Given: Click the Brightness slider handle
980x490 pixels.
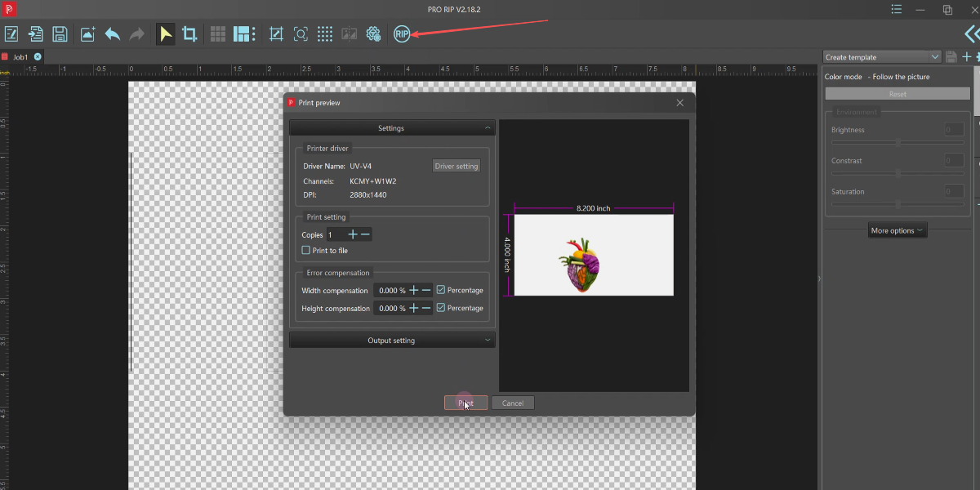Looking at the screenshot, I should [x=898, y=142].
